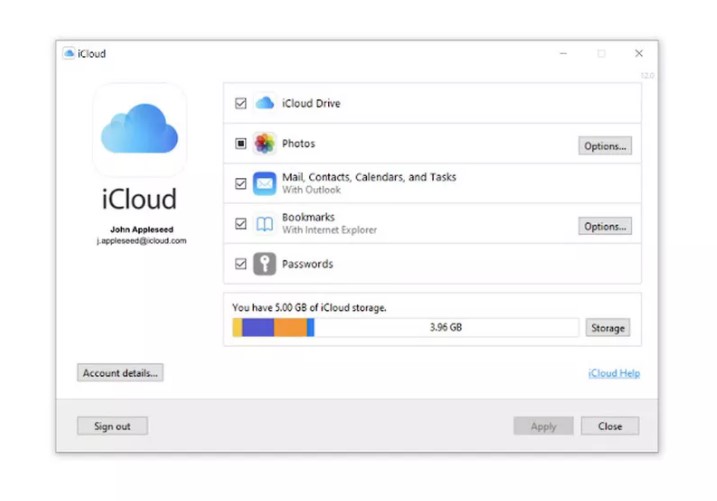Click the small iCloud title bar icon
The width and height of the screenshot is (717, 501).
(69, 53)
